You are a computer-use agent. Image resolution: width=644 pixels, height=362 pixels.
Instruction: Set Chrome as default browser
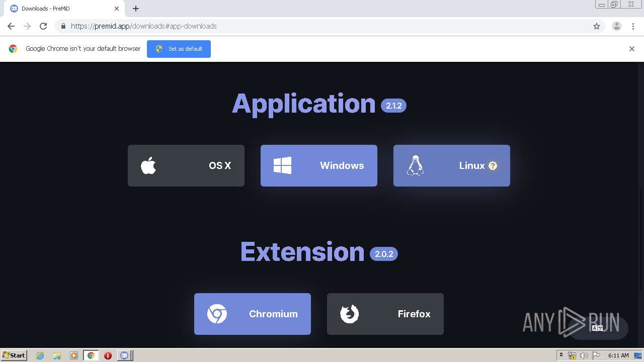[x=179, y=49]
